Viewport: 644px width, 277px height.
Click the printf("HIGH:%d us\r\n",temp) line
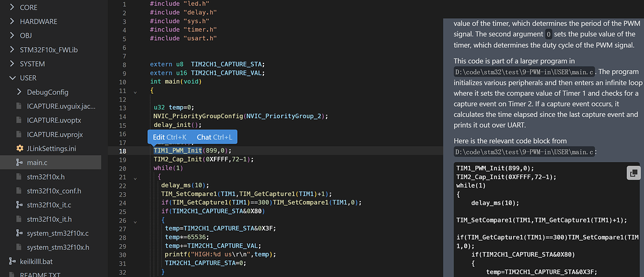click(221, 254)
